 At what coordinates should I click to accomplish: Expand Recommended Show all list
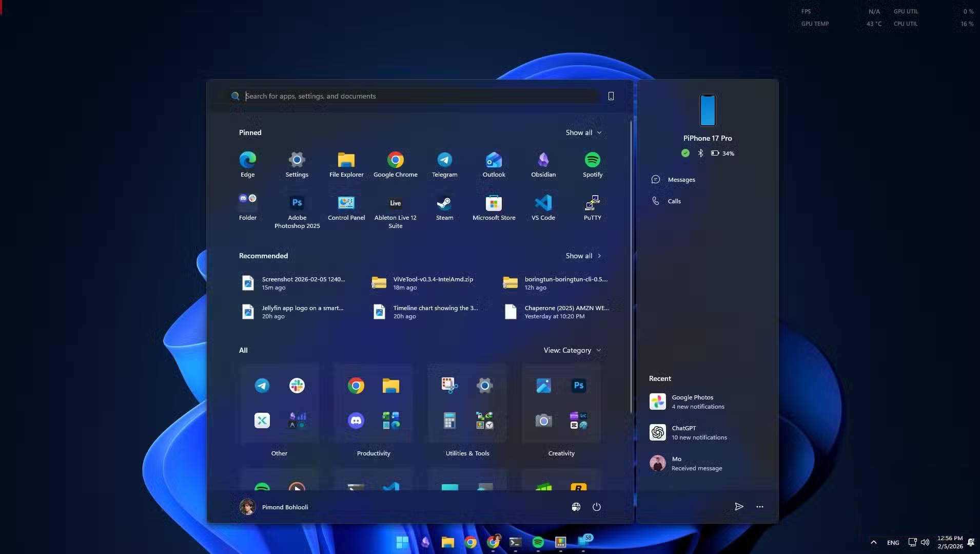pyautogui.click(x=583, y=256)
